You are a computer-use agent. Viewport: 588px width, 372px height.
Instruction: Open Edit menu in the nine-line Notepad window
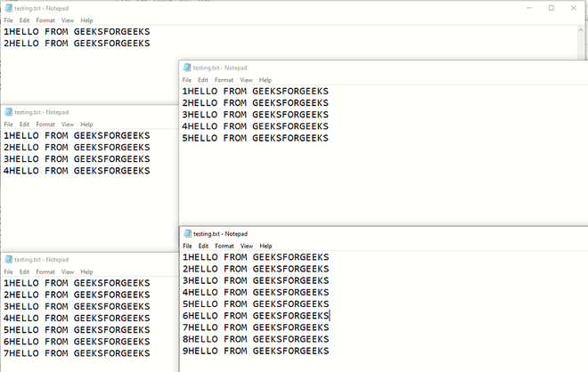(203, 246)
